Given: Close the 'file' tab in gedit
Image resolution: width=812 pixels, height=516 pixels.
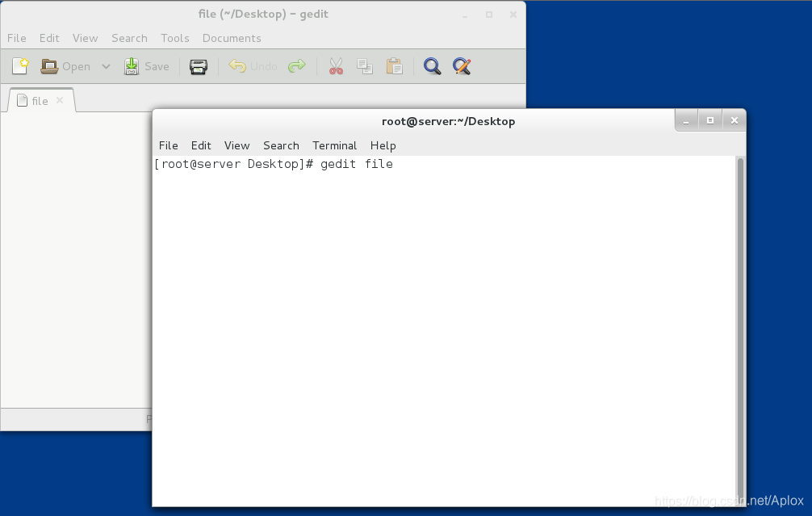Looking at the screenshot, I should pyautogui.click(x=60, y=100).
